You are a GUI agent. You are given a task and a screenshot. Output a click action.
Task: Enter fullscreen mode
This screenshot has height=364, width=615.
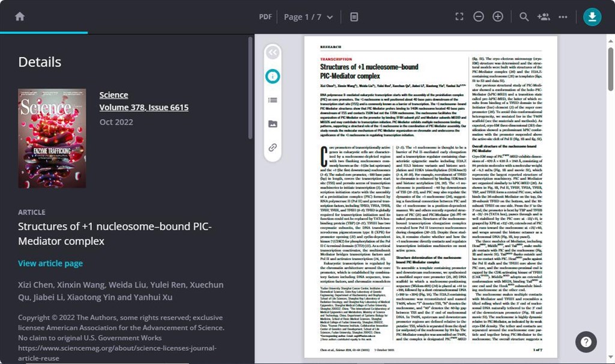(x=459, y=16)
